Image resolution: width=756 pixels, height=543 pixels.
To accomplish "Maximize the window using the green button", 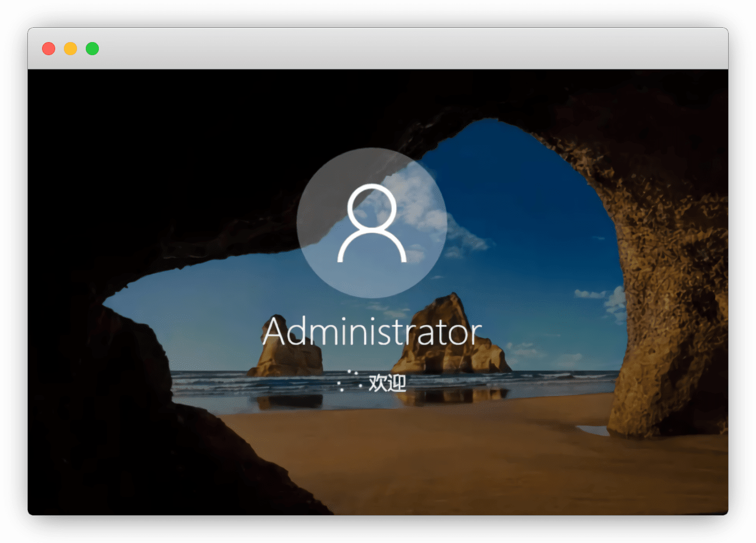I will click(92, 49).
